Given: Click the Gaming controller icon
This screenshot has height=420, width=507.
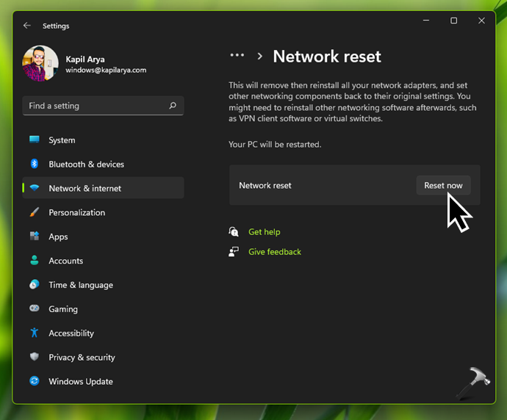Looking at the screenshot, I should coord(35,309).
